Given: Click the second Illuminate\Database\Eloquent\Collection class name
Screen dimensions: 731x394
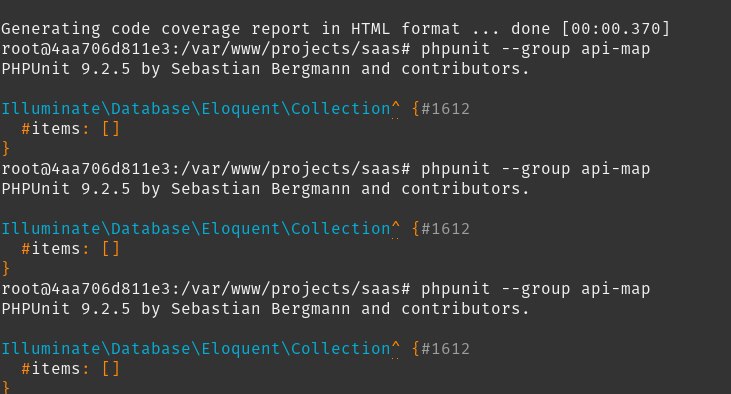Looking at the screenshot, I should (x=196, y=228).
